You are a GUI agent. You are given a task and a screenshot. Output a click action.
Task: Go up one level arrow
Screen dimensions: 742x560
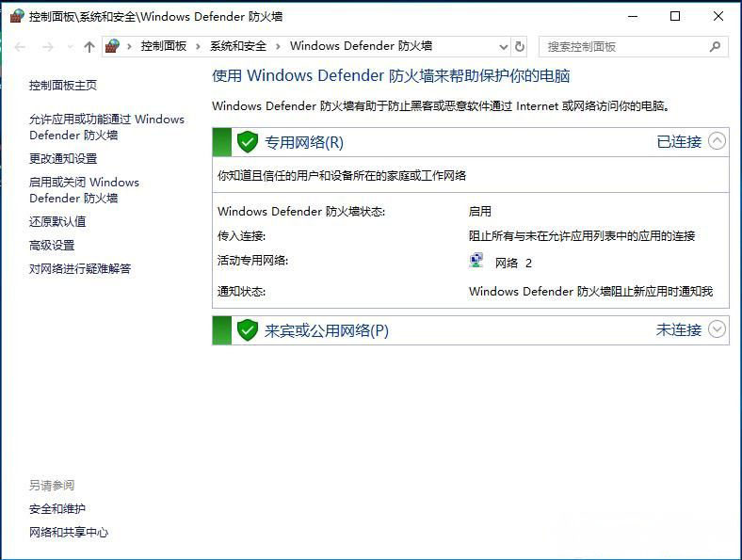pyautogui.click(x=89, y=47)
